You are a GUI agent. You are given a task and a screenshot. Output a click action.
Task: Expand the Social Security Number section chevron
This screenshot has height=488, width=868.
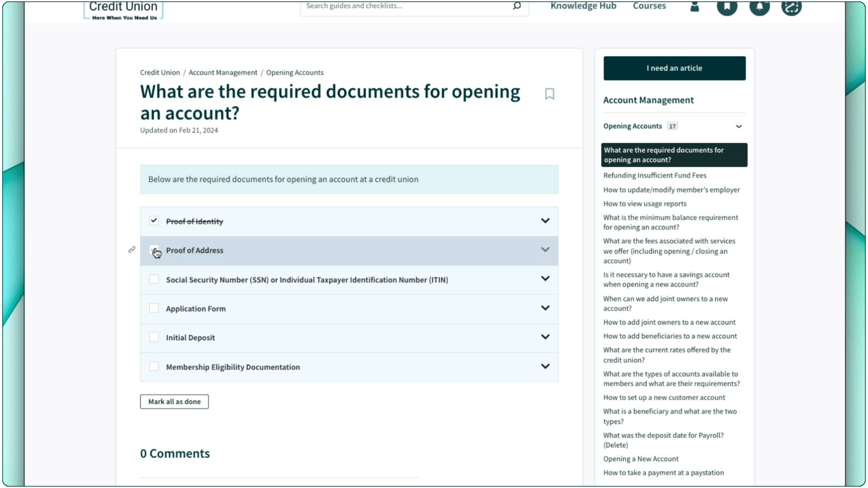545,279
